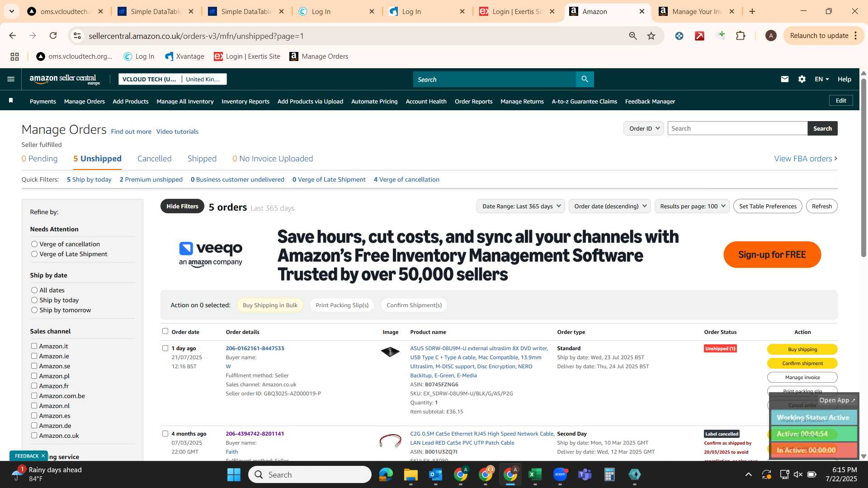Click the search magnifier button in Seller Central
The height and width of the screenshot is (488, 868).
pos(585,79)
